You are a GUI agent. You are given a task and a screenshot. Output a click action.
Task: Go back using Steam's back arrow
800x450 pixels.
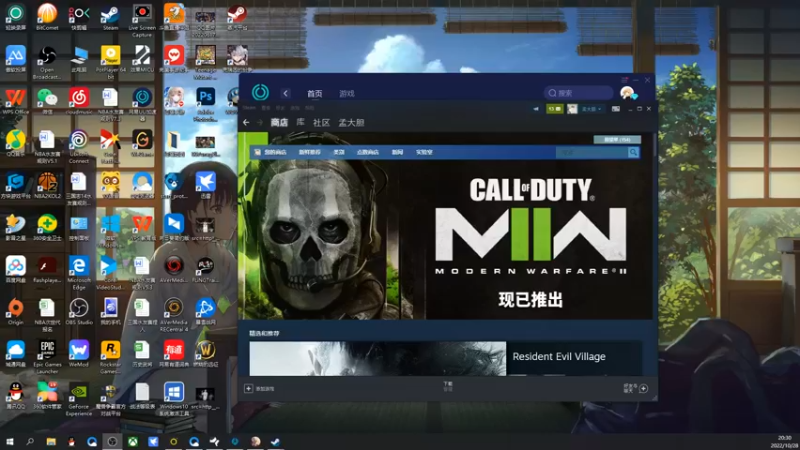click(246, 122)
